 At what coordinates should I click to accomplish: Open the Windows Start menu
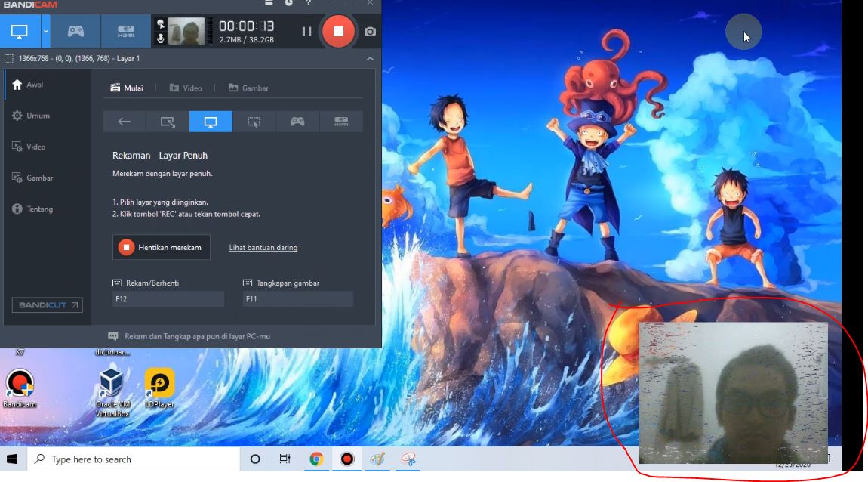tap(12, 459)
